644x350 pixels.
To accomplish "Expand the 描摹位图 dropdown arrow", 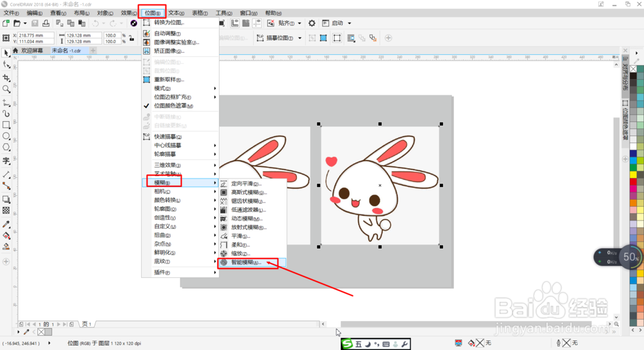I will click(300, 38).
